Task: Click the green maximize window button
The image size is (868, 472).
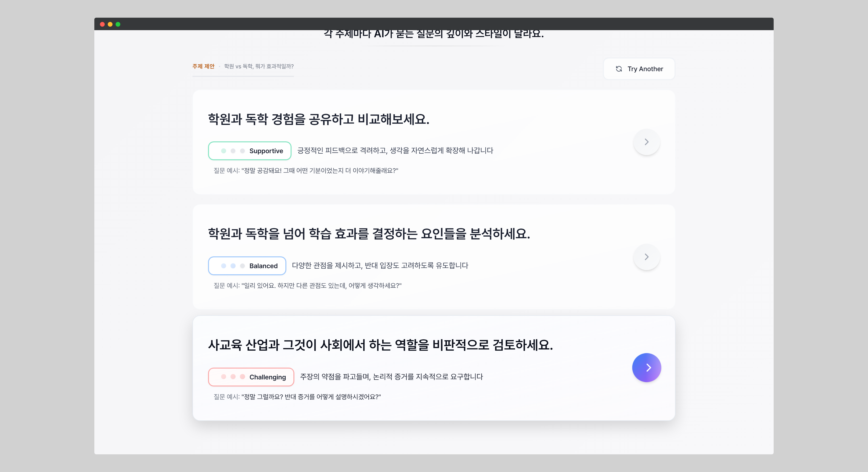Action: coord(118,24)
